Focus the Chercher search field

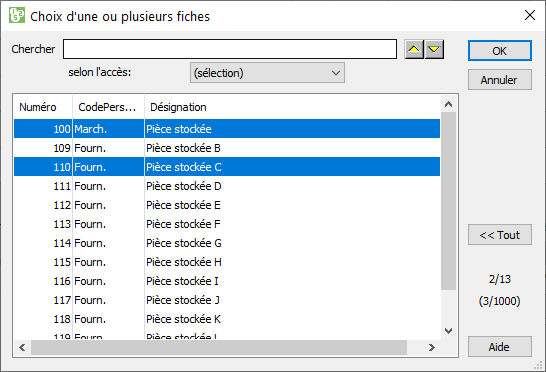(x=230, y=49)
